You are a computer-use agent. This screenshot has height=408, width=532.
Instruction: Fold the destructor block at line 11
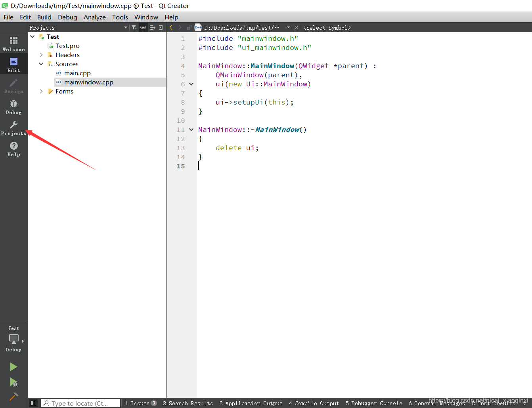click(x=191, y=130)
